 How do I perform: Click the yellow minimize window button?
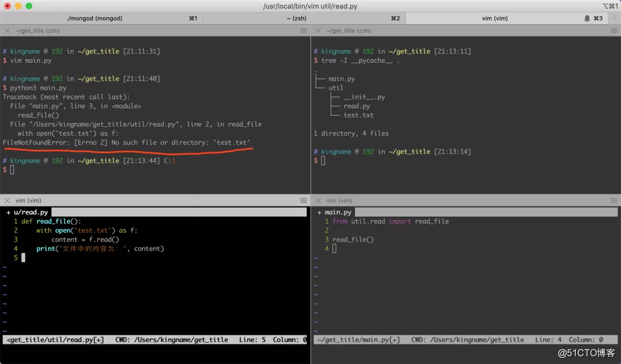point(18,6)
